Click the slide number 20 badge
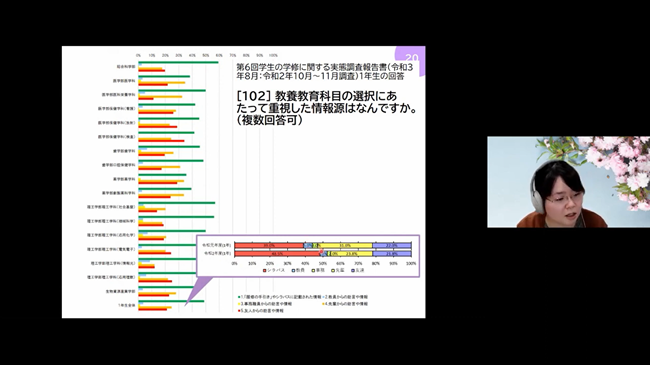The image size is (650, 365). [x=411, y=58]
